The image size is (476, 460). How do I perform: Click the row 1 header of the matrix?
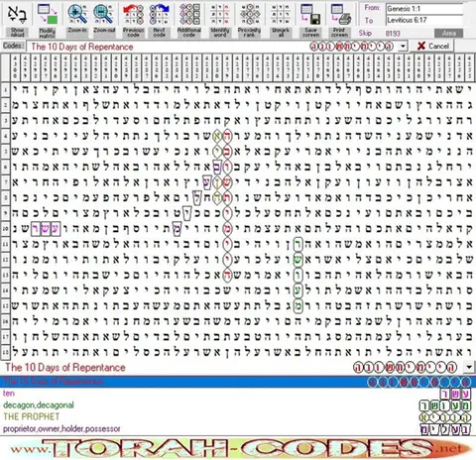[x=5, y=90]
